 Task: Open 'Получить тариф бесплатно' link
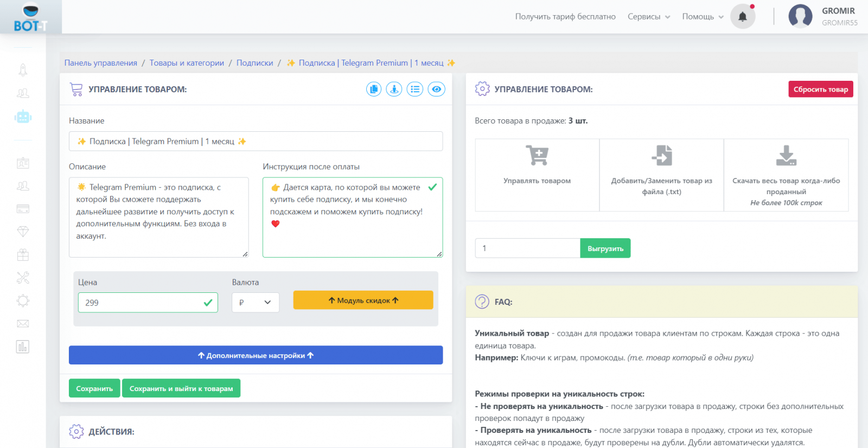pyautogui.click(x=565, y=17)
